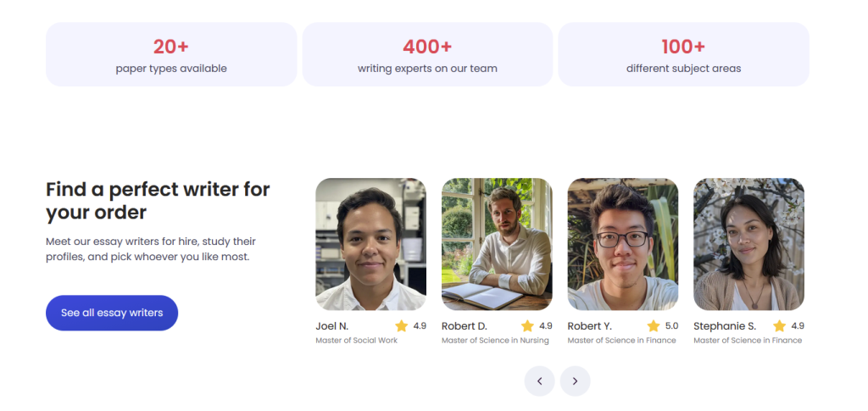
Task: Click the star icon beside Robert D.
Action: click(x=527, y=326)
